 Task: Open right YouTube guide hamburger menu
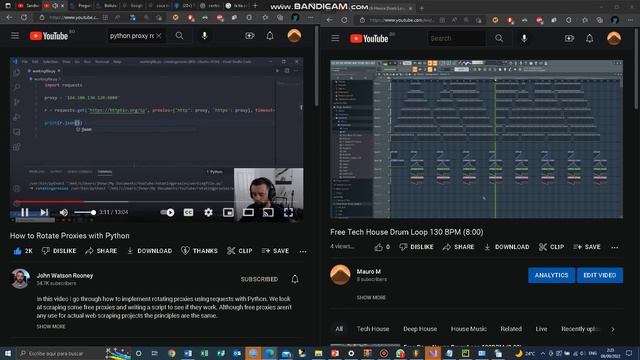click(x=335, y=38)
